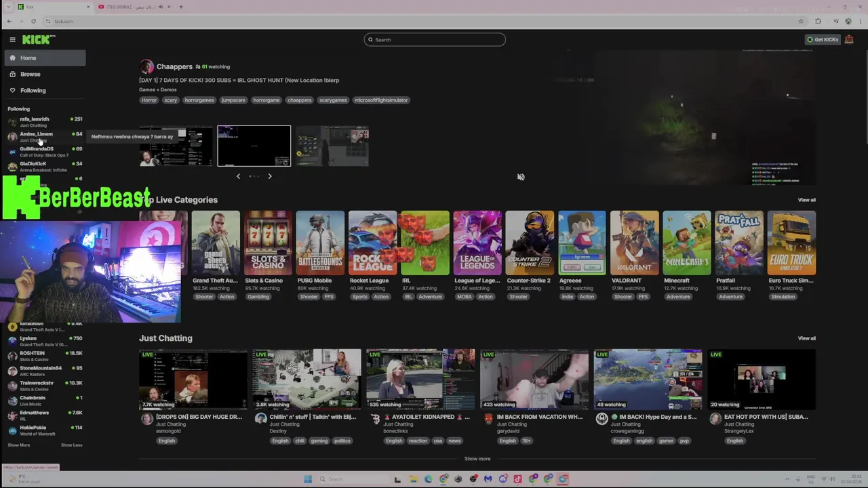Open Grand Theft Auto category cover
Image resolution: width=868 pixels, height=488 pixels.
point(216,243)
